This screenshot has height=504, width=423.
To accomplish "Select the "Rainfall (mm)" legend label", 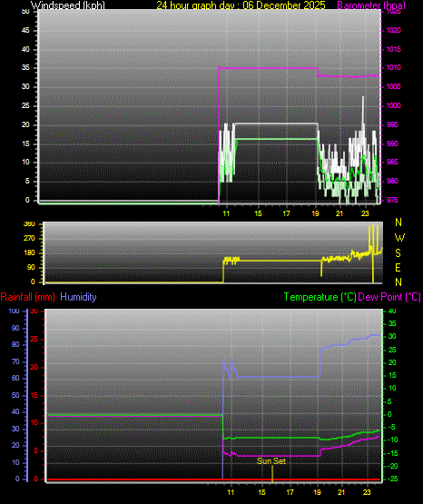I will pos(27,297).
